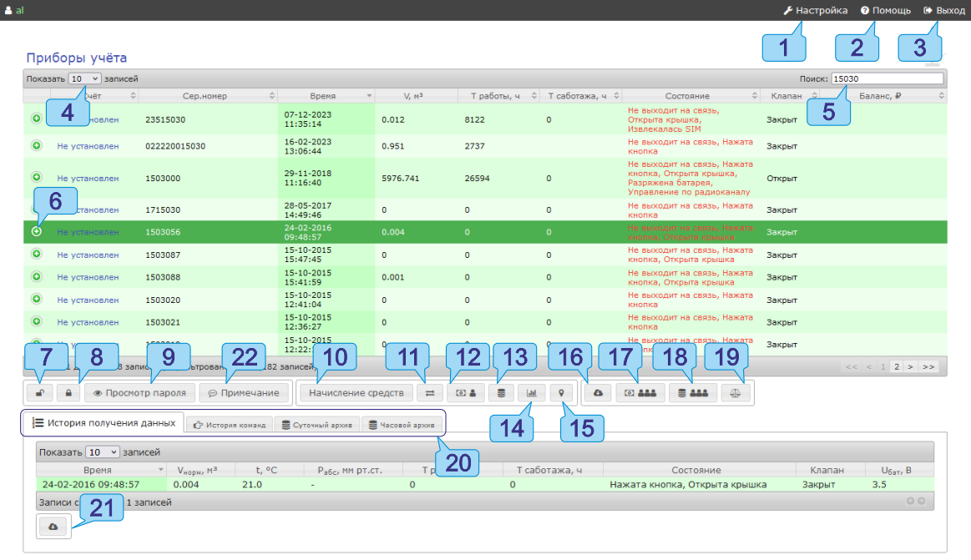This screenshot has height=560, width=971.
Task: Click the balance scales icon button
Action: click(x=736, y=392)
